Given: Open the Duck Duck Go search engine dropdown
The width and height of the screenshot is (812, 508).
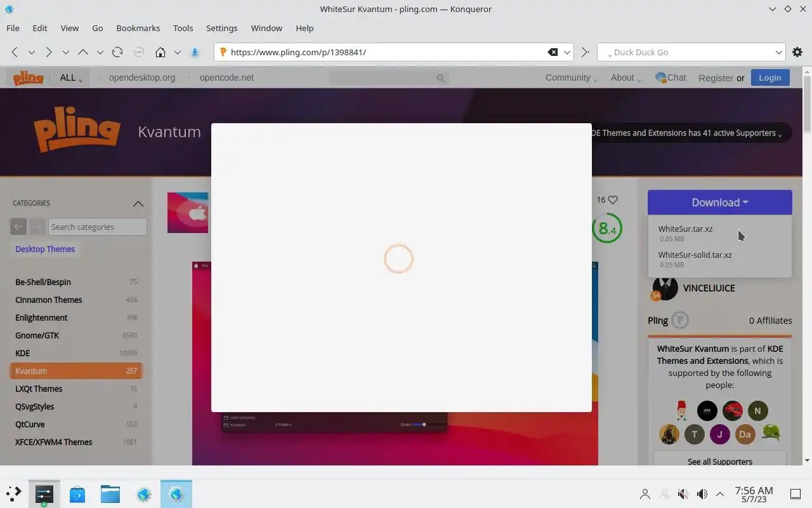Looking at the screenshot, I should (779, 52).
